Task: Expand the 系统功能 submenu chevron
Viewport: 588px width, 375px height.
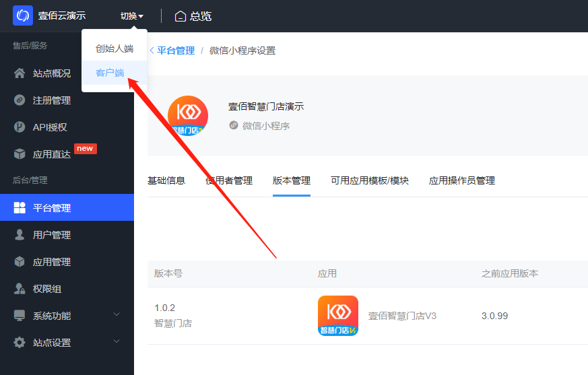Action: pos(117,314)
